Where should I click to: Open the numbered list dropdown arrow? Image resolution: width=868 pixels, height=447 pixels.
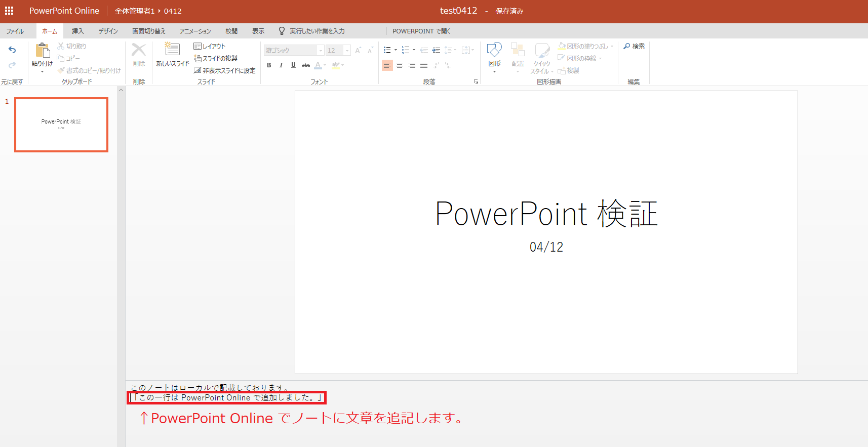pyautogui.click(x=414, y=50)
